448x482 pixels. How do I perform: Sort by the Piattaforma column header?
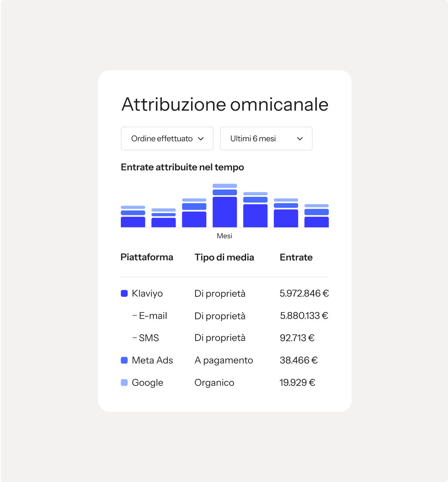coord(147,257)
